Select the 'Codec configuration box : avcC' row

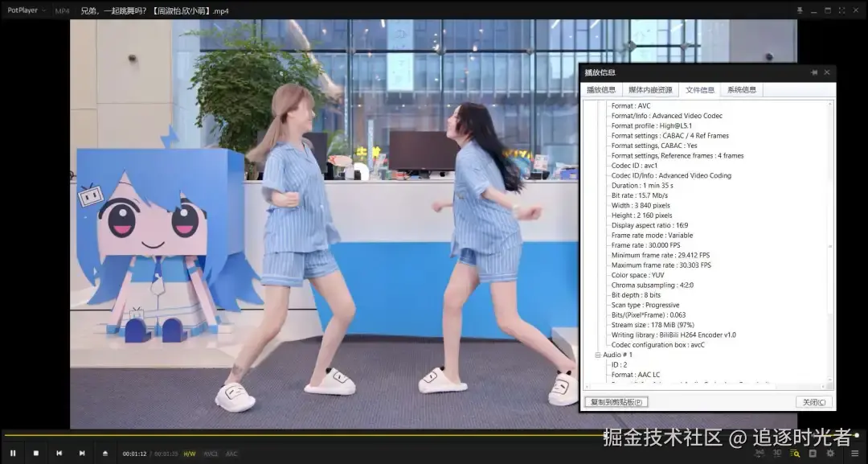657,345
